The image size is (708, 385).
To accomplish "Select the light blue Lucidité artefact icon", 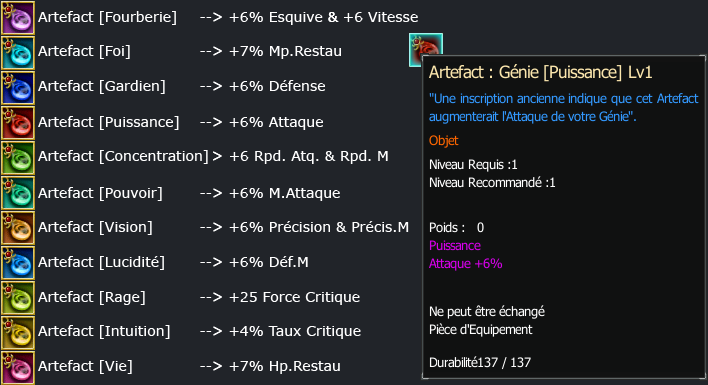I will click(x=18, y=263).
